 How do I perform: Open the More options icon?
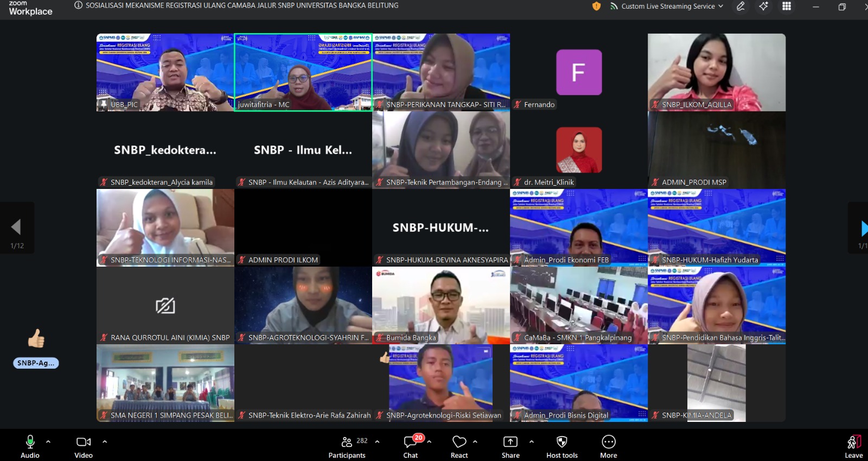[609, 442]
